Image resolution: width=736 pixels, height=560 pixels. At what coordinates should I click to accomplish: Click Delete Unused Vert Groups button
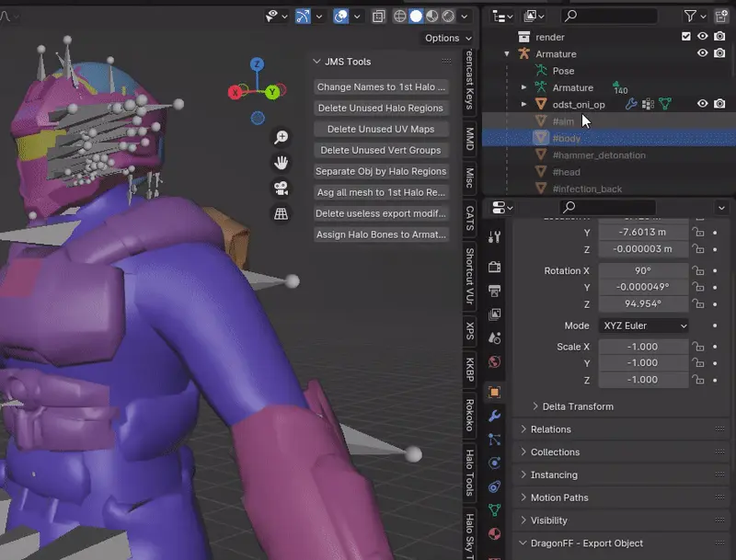pyautogui.click(x=381, y=150)
